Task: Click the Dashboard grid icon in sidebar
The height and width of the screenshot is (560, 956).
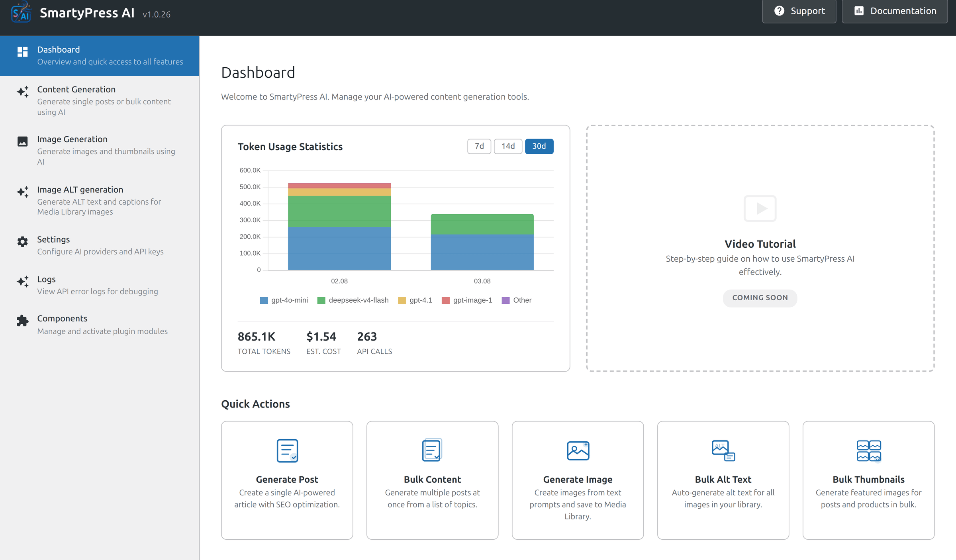Action: tap(23, 52)
